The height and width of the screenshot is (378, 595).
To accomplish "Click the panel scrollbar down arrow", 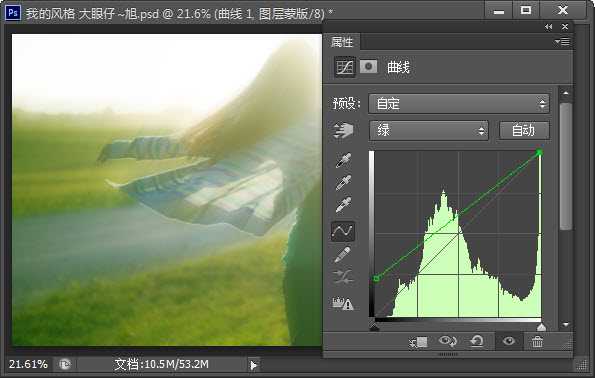I will tap(566, 324).
